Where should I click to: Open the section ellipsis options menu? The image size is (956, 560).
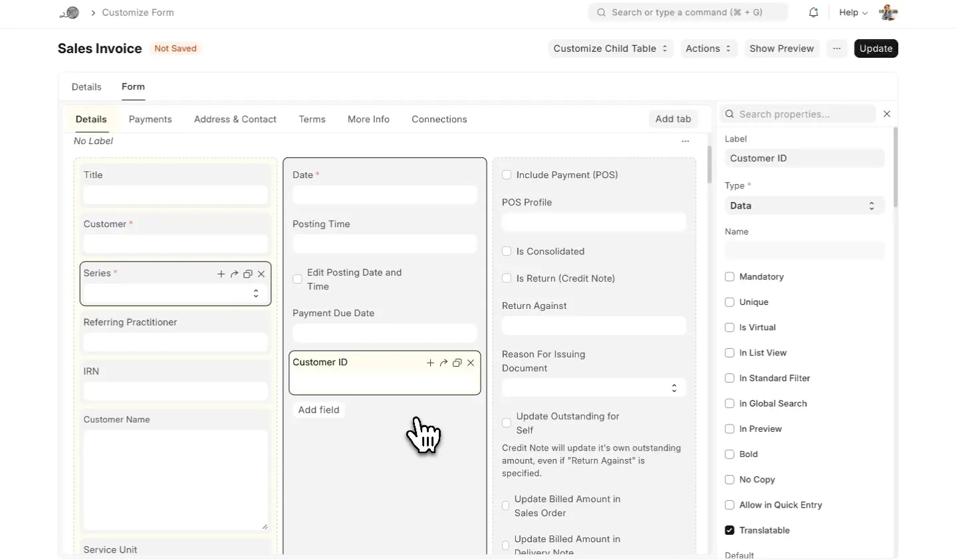[685, 141]
